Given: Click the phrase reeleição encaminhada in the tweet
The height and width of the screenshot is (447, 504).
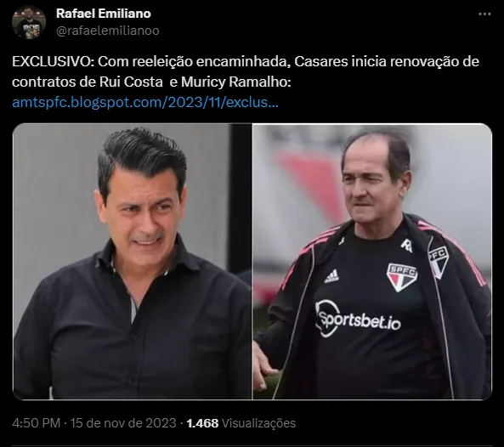Looking at the screenshot, I should tap(211, 61).
